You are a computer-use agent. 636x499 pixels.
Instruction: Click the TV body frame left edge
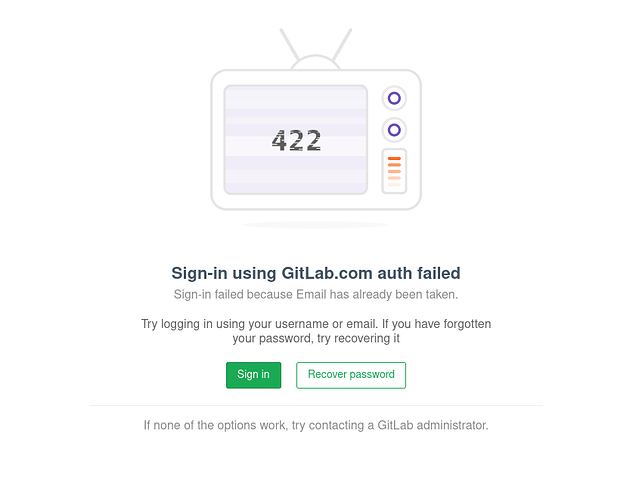pos(212,140)
